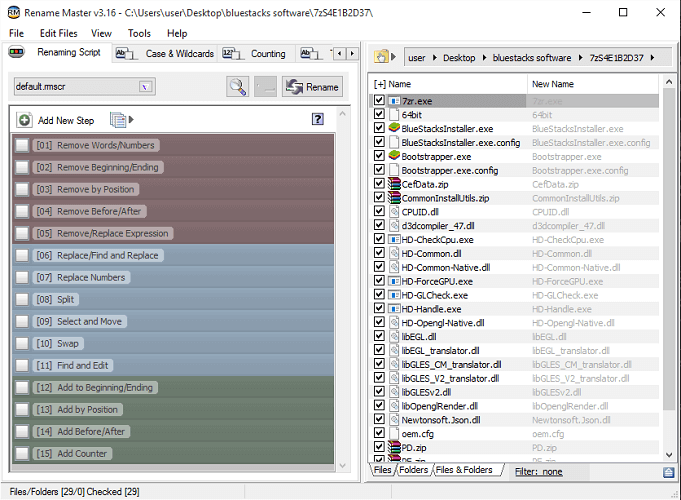The height and width of the screenshot is (500, 681).
Task: Tick the Replace/Find and Replace step checkbox
Action: (x=22, y=255)
